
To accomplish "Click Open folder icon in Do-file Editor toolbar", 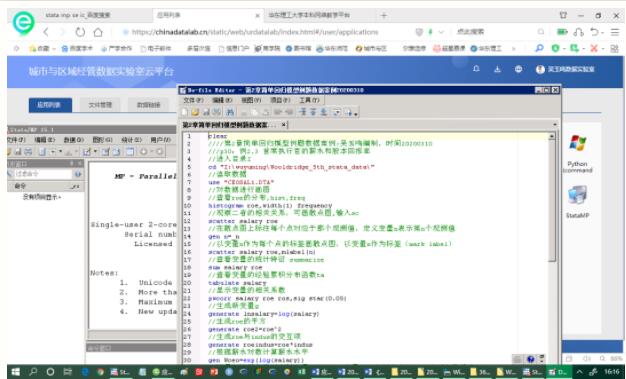I will pos(195,113).
